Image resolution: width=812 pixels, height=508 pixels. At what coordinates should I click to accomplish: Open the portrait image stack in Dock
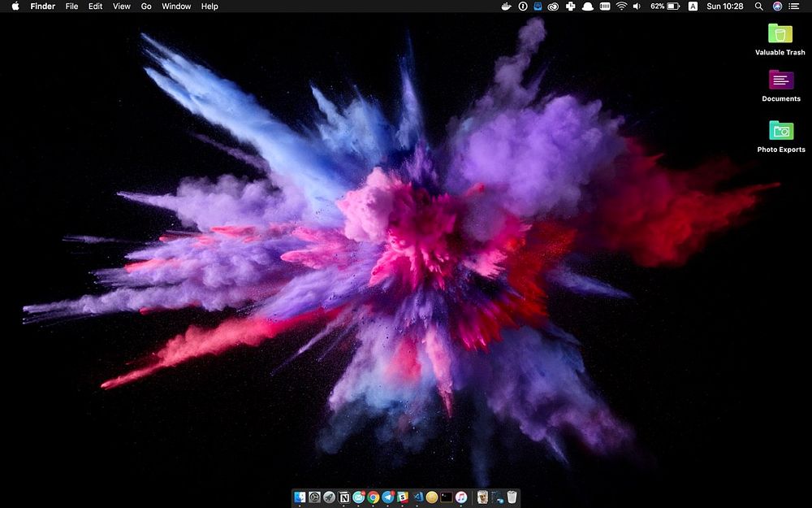(x=482, y=497)
